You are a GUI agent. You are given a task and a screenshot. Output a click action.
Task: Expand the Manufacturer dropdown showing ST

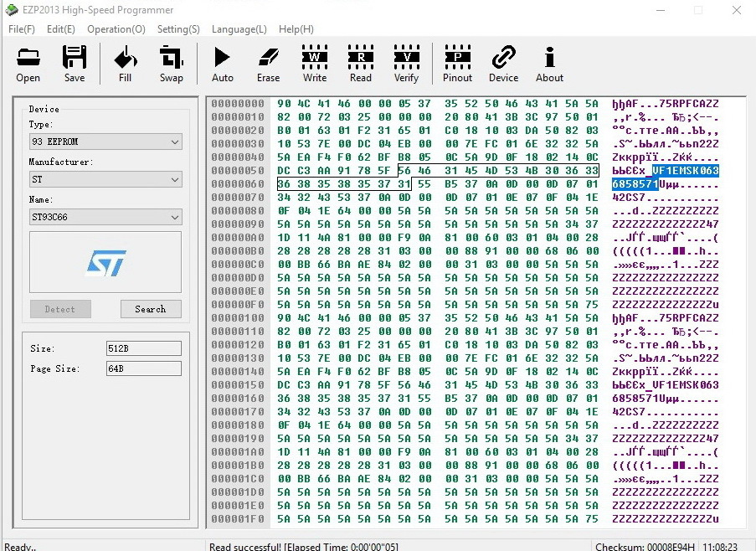click(x=105, y=179)
